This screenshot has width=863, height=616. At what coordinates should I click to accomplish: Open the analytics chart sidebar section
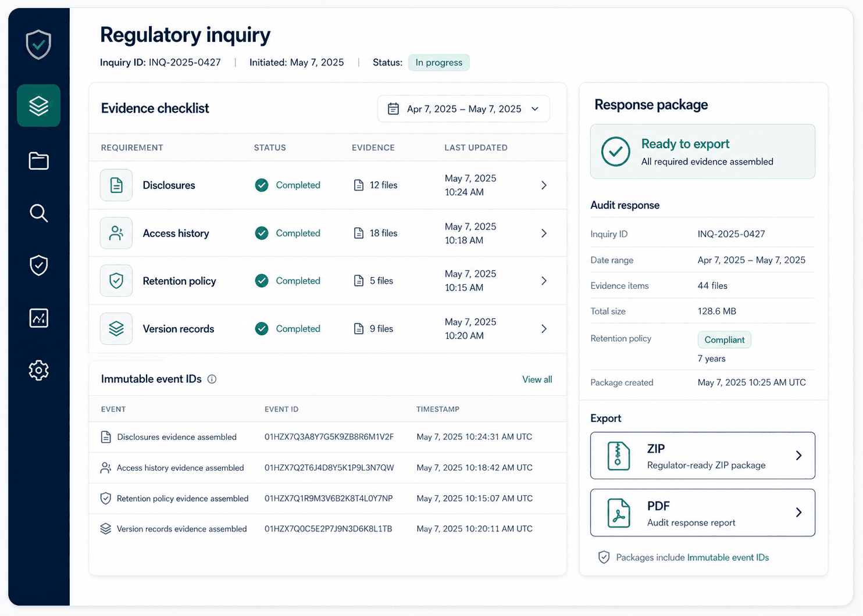click(x=38, y=318)
